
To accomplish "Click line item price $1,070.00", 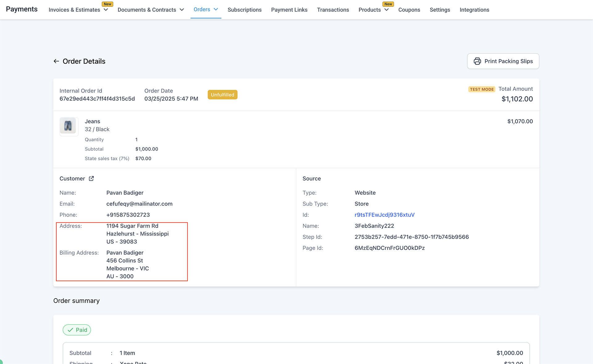I will (x=520, y=121).
